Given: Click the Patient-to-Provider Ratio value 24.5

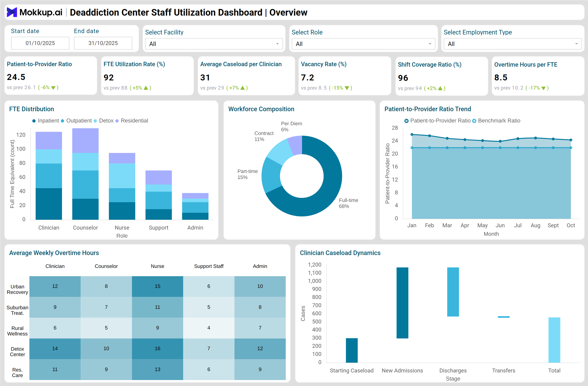Looking at the screenshot, I should click(16, 77).
